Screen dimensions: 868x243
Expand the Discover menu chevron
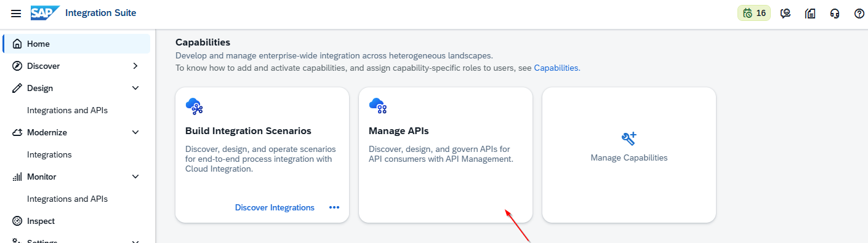point(135,66)
